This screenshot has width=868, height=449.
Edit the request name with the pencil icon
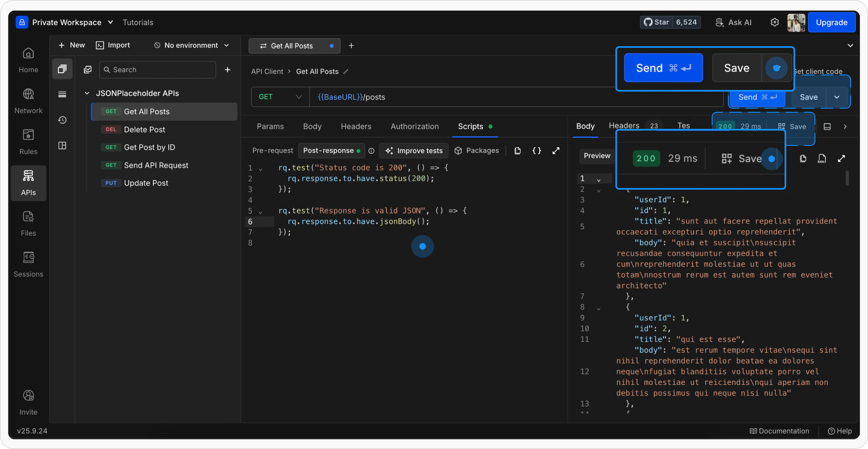[346, 72]
